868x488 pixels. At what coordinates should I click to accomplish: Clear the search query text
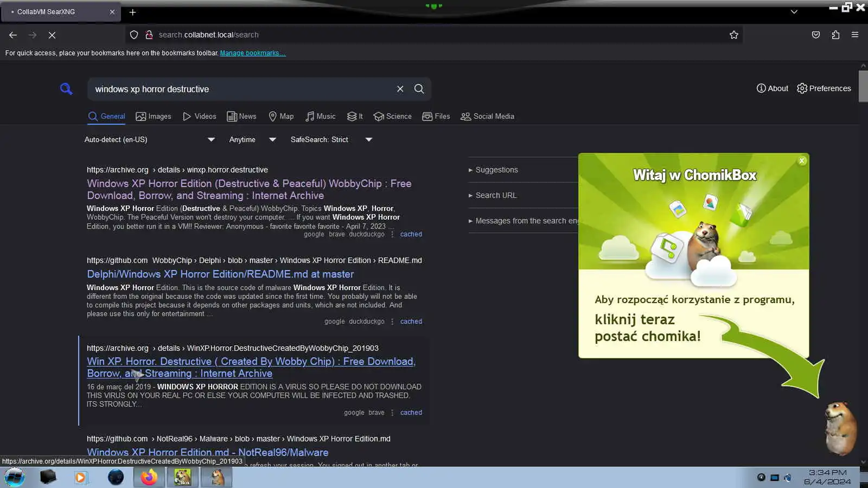tap(400, 89)
